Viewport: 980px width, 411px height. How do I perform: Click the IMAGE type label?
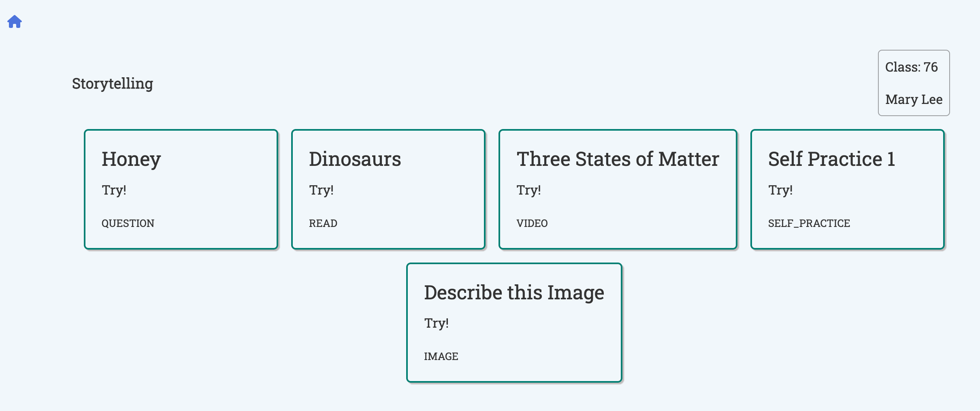(x=441, y=356)
